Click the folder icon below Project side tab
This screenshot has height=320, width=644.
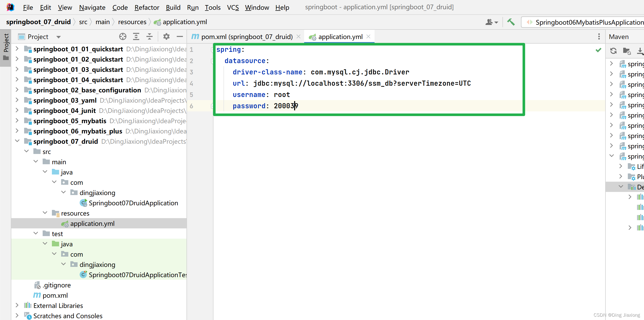tap(6, 58)
